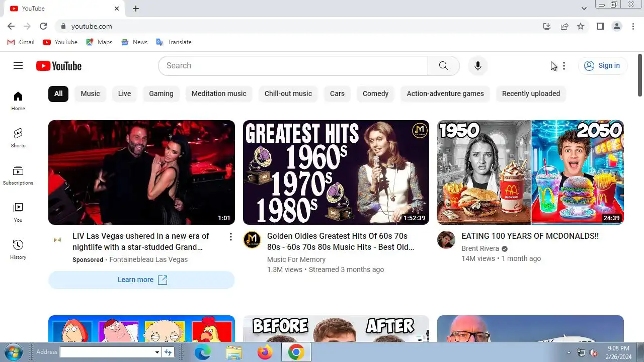This screenshot has width=644, height=362.
Task: Click Music For Memory channel name
Action: pyautogui.click(x=296, y=259)
